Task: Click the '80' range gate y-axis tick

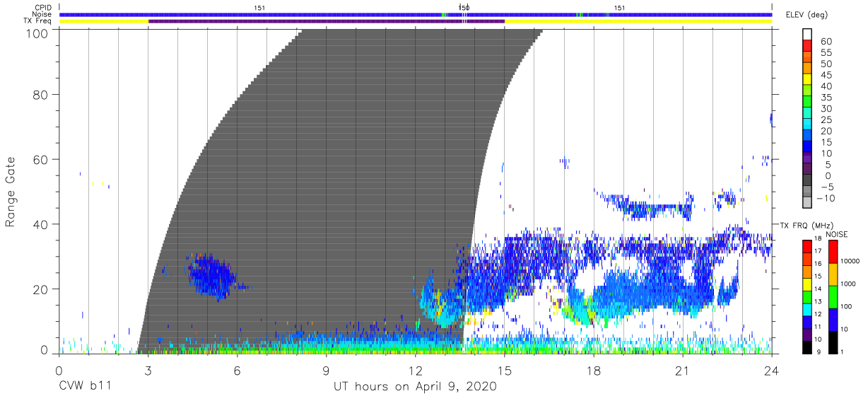Action: click(x=41, y=94)
